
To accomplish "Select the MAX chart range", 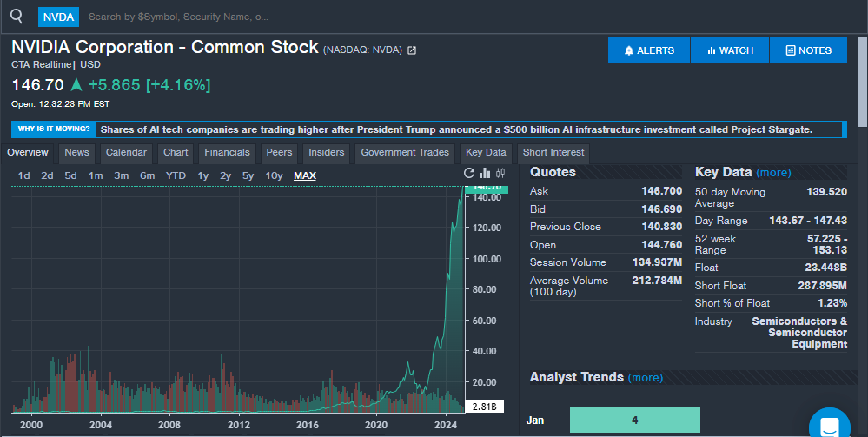I will [x=305, y=175].
